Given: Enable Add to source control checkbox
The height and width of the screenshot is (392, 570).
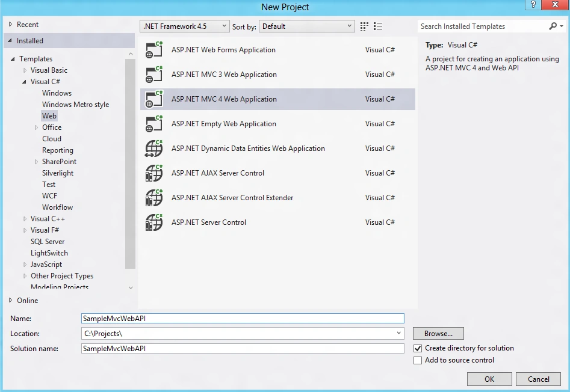Looking at the screenshot, I should (x=418, y=360).
